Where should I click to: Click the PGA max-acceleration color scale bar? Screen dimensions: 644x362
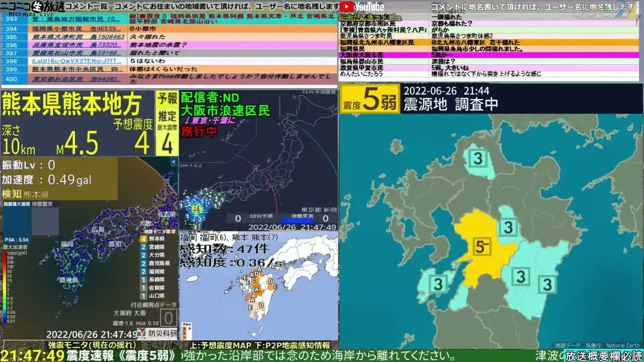[x=5, y=288]
